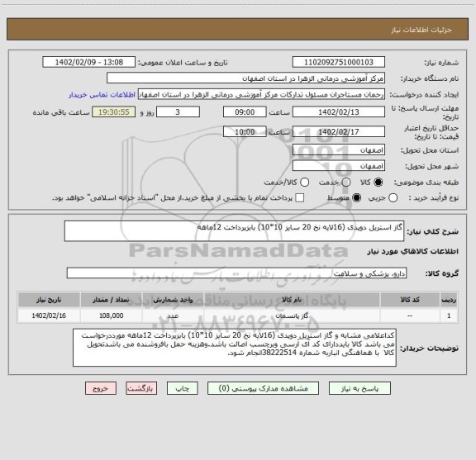476x460 pixels.
Task: Click the گاز پانسمان item name cell
Action: click(x=292, y=315)
